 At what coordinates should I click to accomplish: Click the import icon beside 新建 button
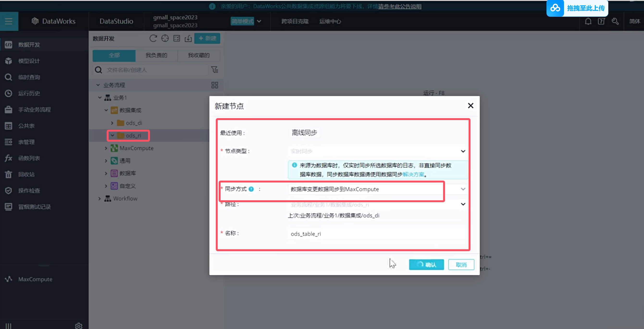188,38
